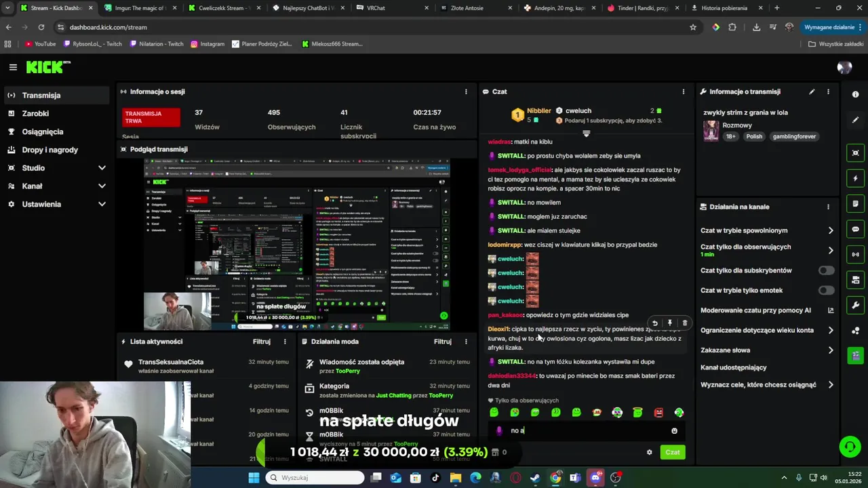Viewport: 868px width, 488px height.
Task: Open Zakazane słowa settings
Action: pos(767,350)
